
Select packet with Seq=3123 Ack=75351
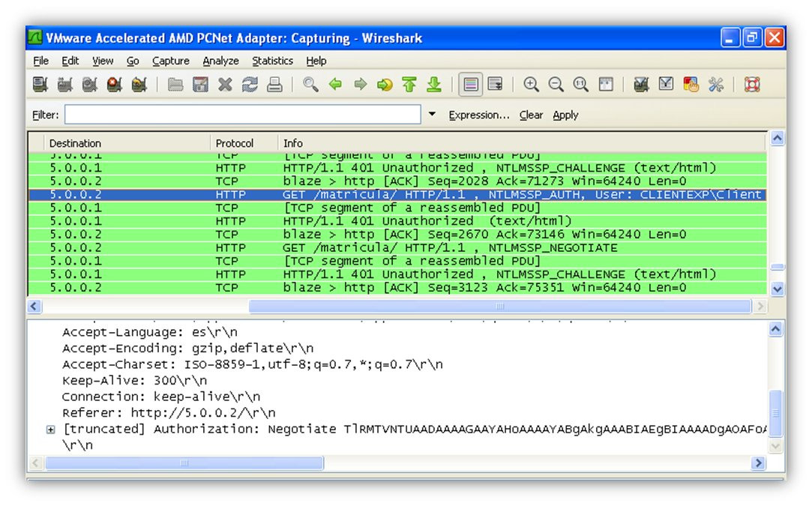click(x=397, y=287)
